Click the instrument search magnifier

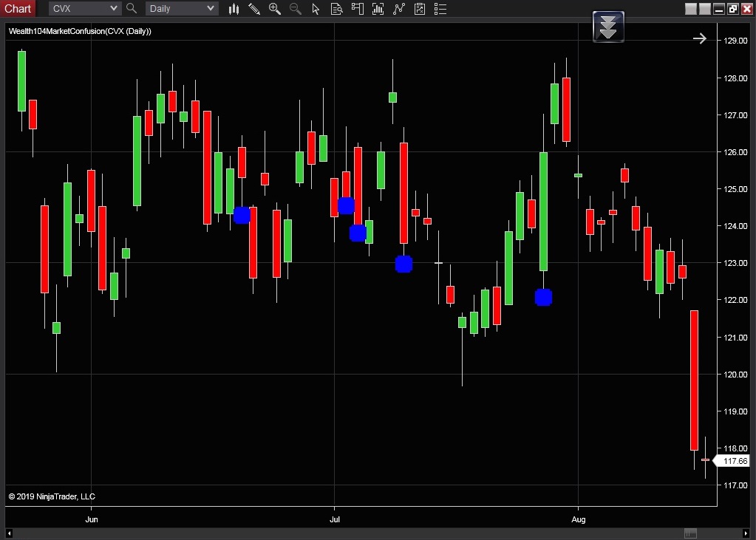pos(132,9)
